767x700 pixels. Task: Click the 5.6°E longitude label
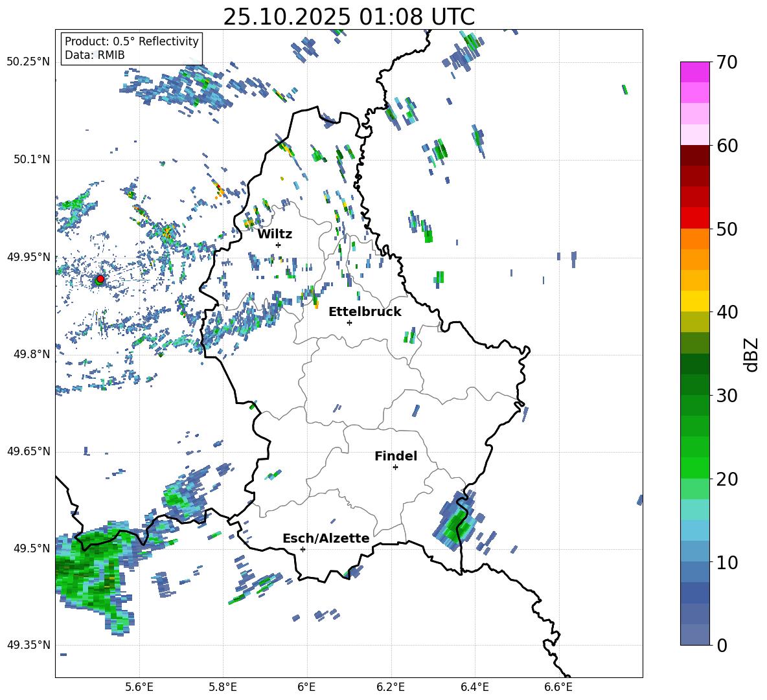pyautogui.click(x=139, y=687)
